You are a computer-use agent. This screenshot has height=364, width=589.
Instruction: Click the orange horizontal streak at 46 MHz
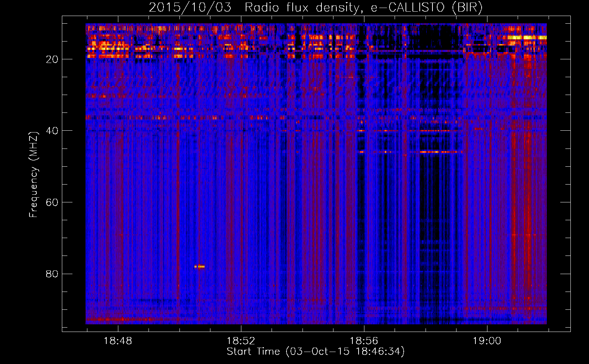coord(435,152)
